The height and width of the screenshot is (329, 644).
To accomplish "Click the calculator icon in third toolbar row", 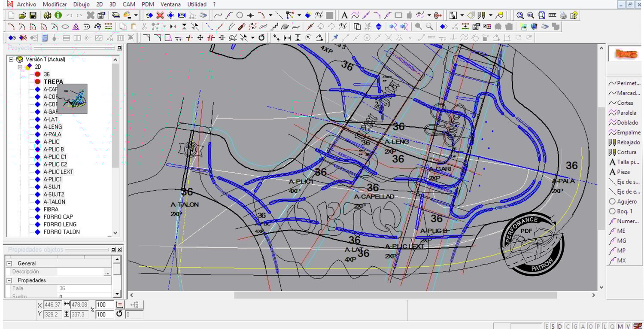I will click(45, 38).
